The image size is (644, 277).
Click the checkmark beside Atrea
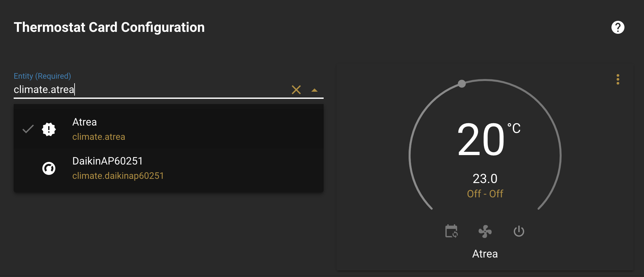28,129
